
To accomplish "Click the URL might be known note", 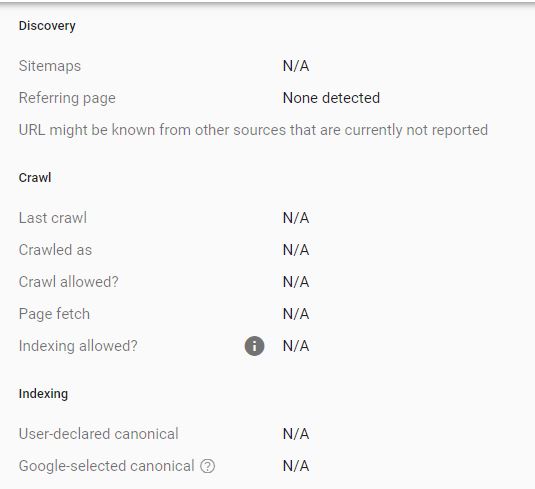I will click(253, 130).
